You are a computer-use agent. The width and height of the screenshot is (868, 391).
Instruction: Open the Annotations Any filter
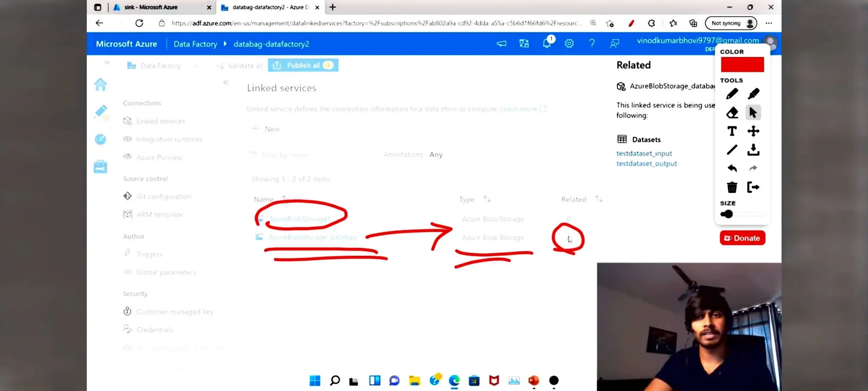point(413,155)
